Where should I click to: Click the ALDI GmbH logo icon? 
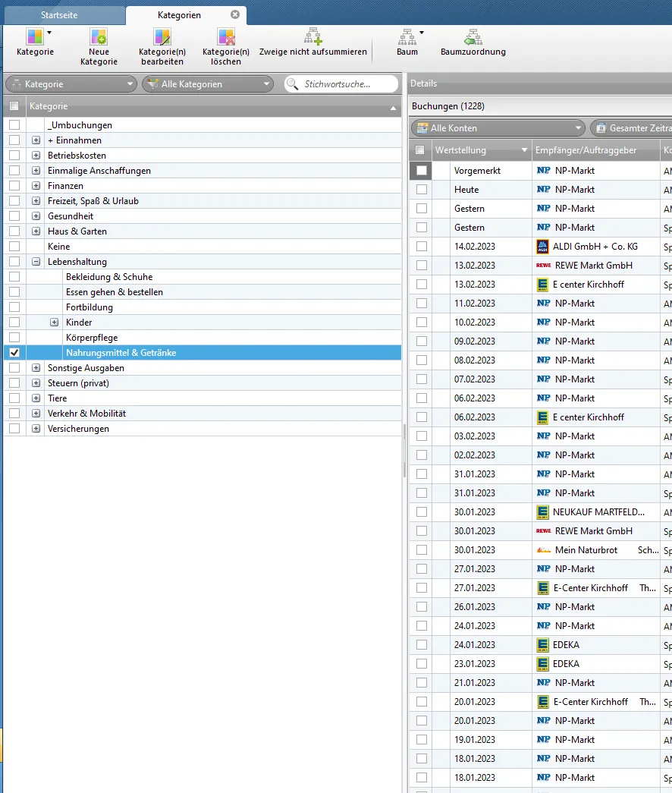click(x=542, y=247)
